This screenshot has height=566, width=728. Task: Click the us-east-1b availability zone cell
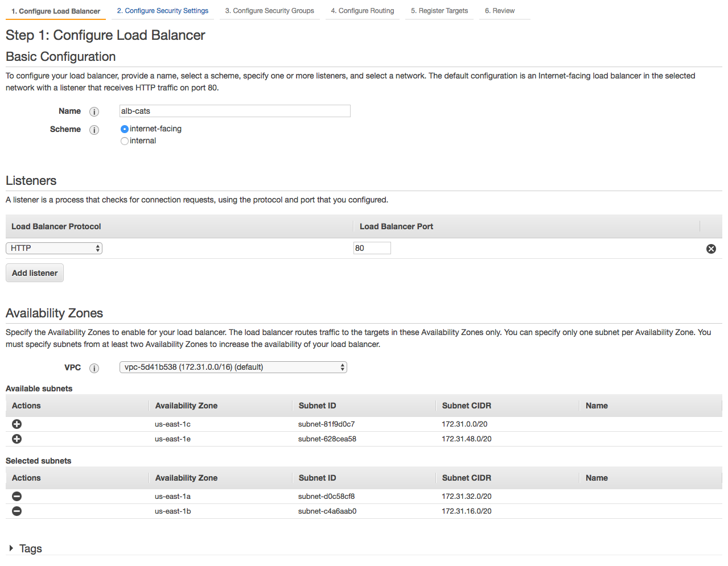173,511
